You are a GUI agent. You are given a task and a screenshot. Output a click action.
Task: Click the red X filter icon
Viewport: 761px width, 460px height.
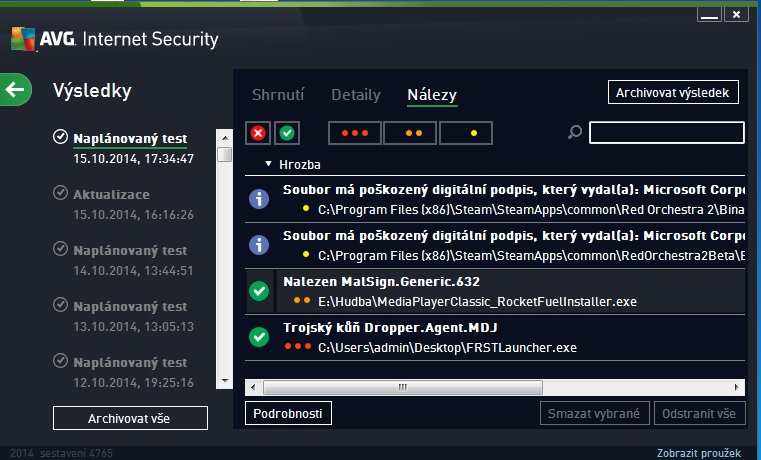point(257,133)
